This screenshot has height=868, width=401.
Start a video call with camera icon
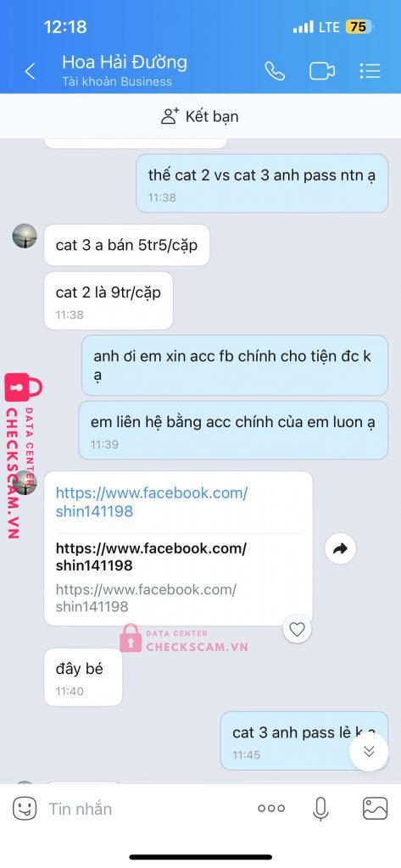click(322, 71)
